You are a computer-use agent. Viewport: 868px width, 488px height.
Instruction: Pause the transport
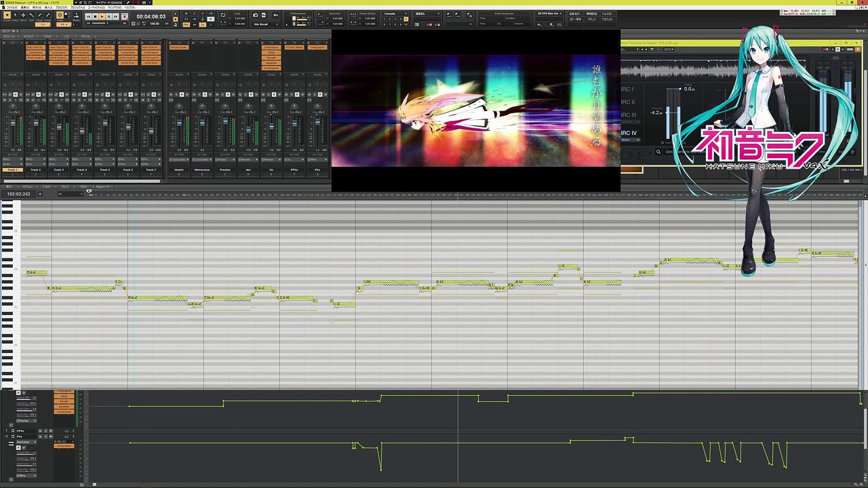pos(108,16)
